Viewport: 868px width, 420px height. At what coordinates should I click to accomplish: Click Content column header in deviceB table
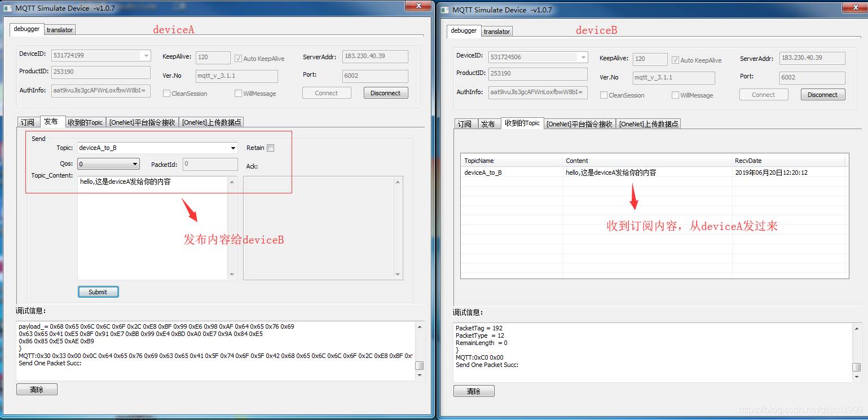click(x=647, y=161)
